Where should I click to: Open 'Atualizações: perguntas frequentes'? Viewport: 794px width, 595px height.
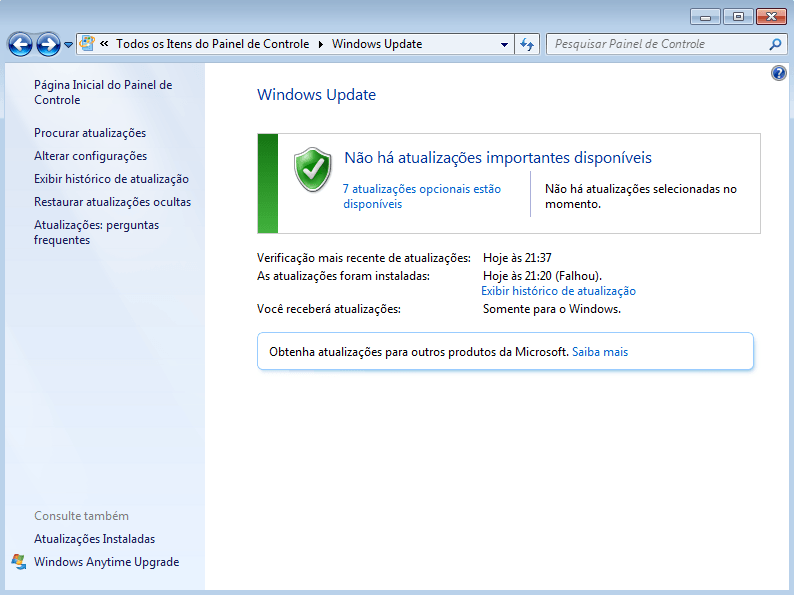pyautogui.click(x=97, y=232)
